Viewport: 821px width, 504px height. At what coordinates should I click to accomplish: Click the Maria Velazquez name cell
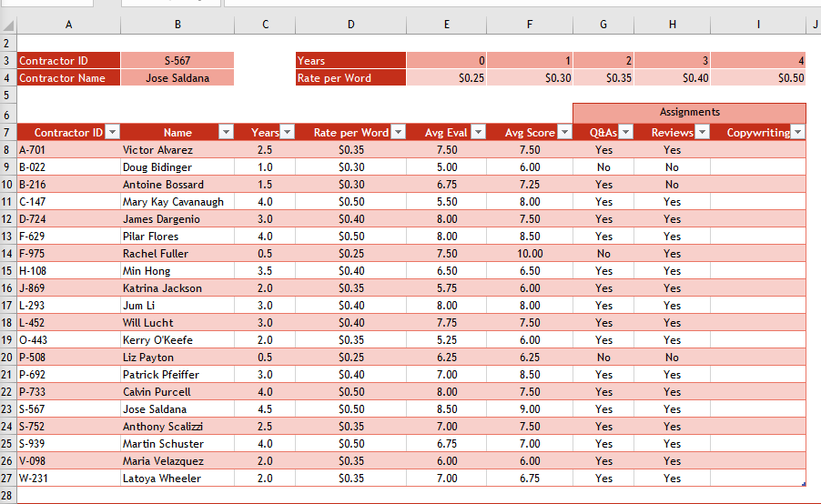[177, 460]
